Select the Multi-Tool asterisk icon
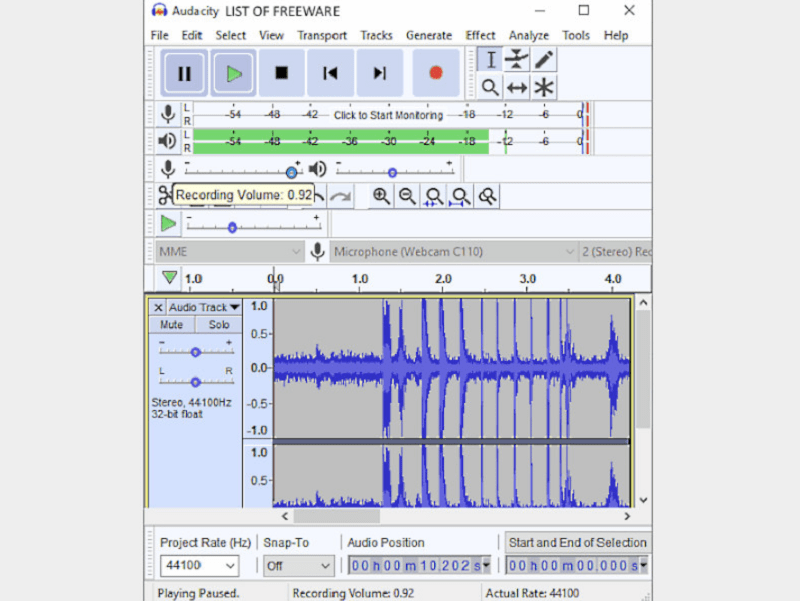Screen dimensions: 800x601 click(x=544, y=87)
